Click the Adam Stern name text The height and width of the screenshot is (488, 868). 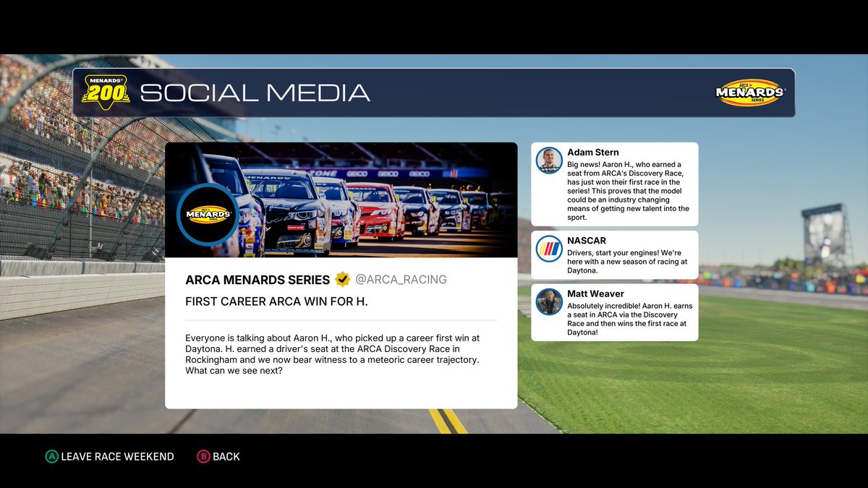click(593, 153)
